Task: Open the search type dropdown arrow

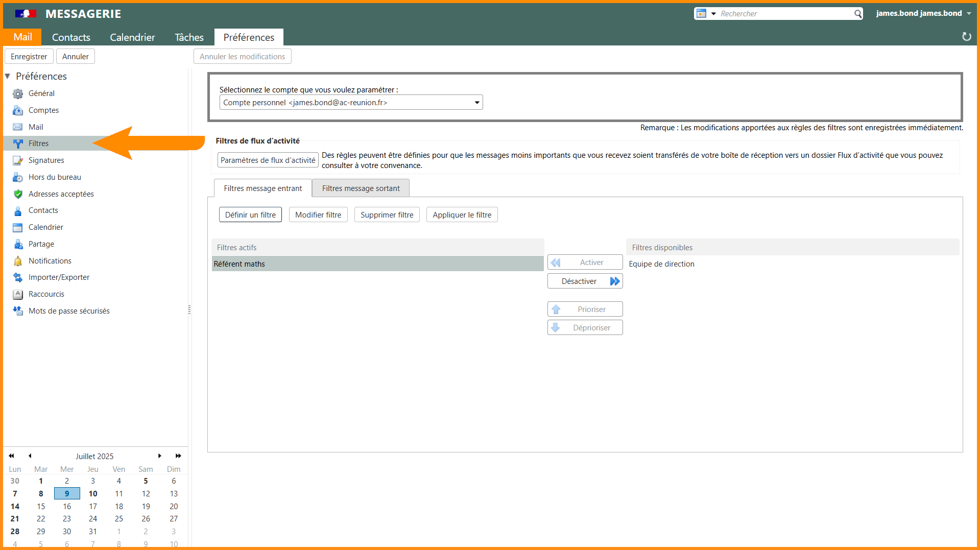Action: click(713, 14)
